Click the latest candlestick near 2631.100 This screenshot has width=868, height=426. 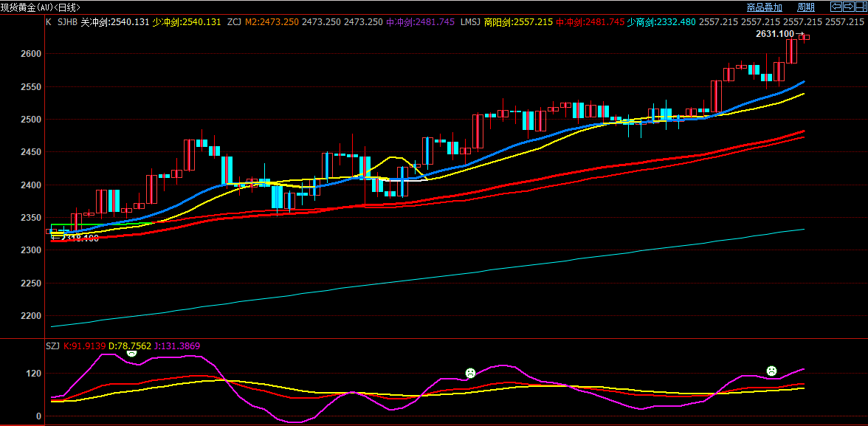[x=806, y=37]
